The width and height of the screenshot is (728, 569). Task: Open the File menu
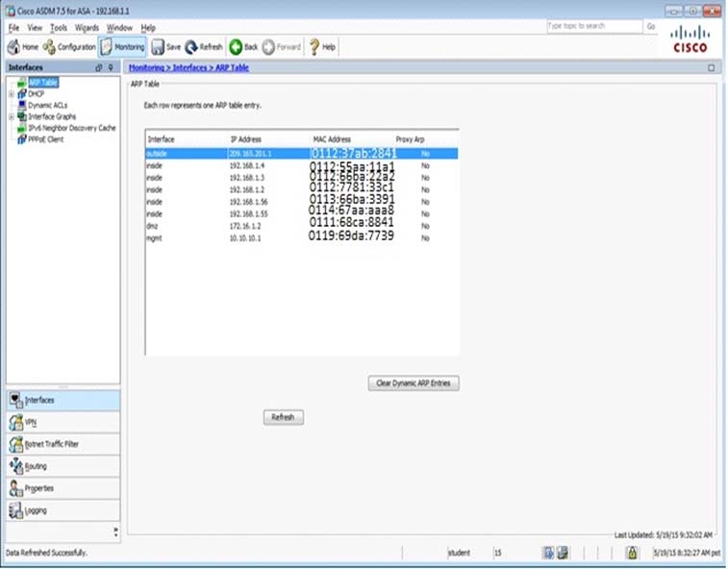(x=13, y=28)
